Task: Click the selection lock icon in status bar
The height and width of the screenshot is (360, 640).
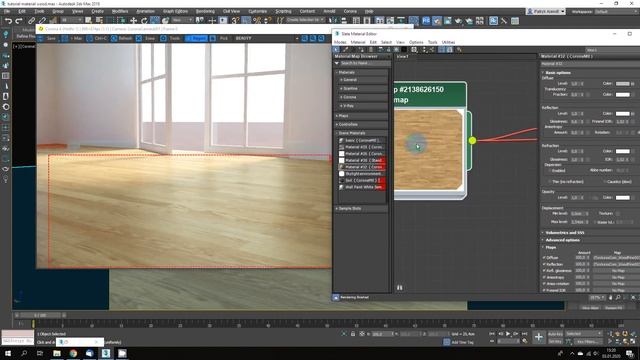Action: click(x=353, y=334)
